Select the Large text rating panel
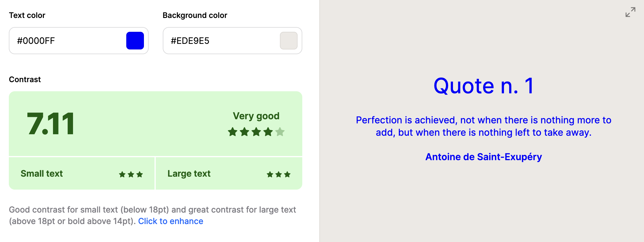The width and height of the screenshot is (644, 242). (229, 173)
